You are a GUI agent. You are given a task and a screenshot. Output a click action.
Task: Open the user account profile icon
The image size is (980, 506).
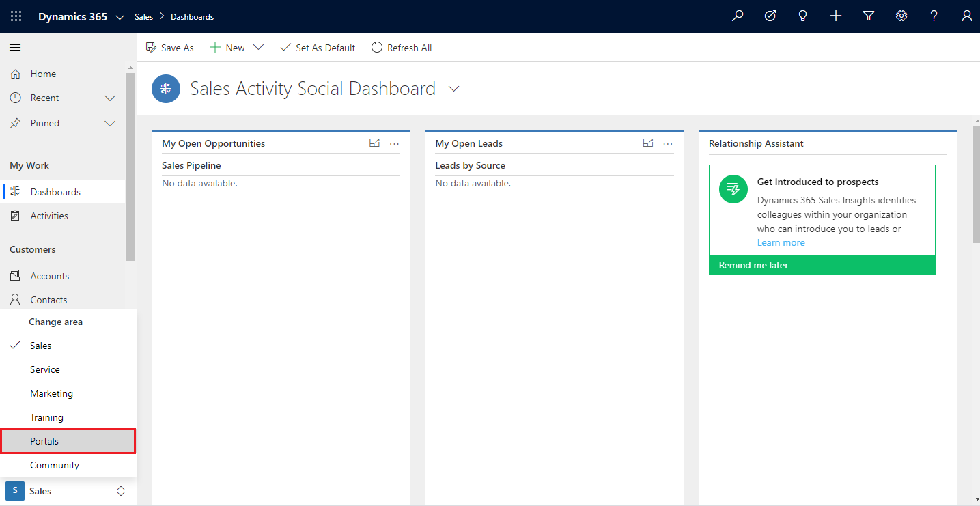tap(966, 16)
